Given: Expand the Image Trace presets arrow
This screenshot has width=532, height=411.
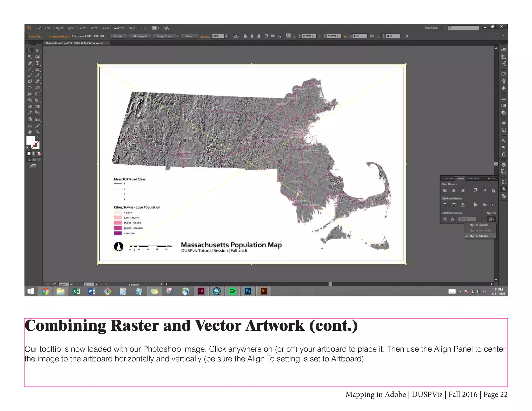Looking at the screenshot, I should pyautogui.click(x=178, y=36).
